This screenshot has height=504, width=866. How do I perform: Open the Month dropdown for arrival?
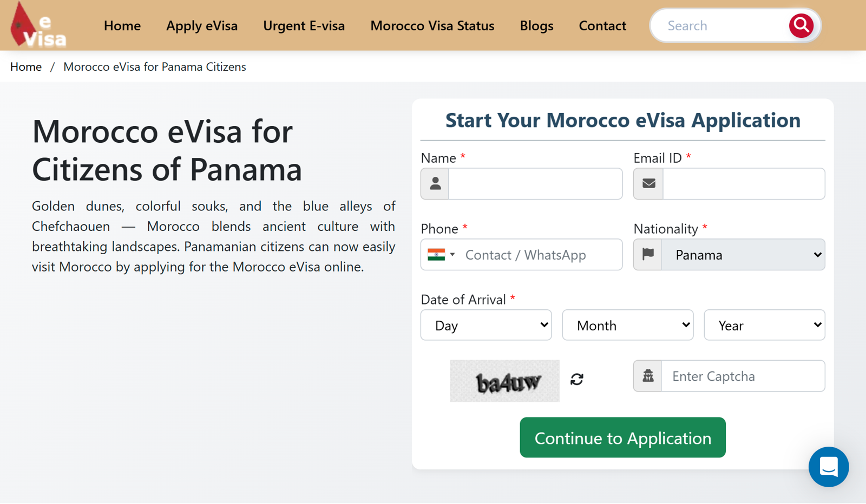point(628,325)
